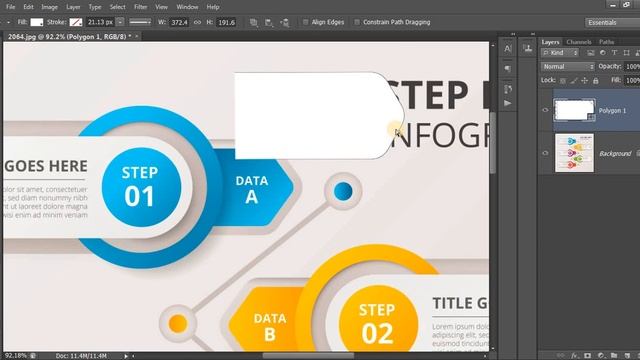Open the View menu
The image size is (640, 360).
click(x=161, y=7)
